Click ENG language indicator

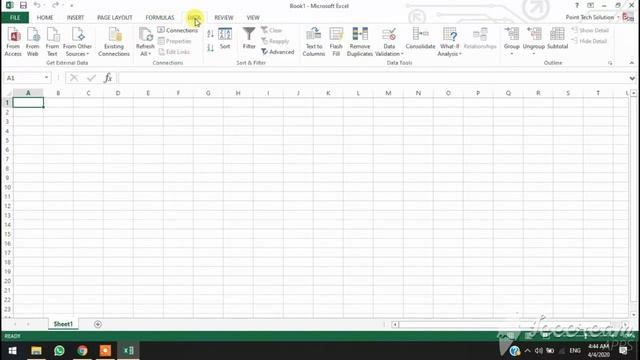pyautogui.click(x=575, y=351)
